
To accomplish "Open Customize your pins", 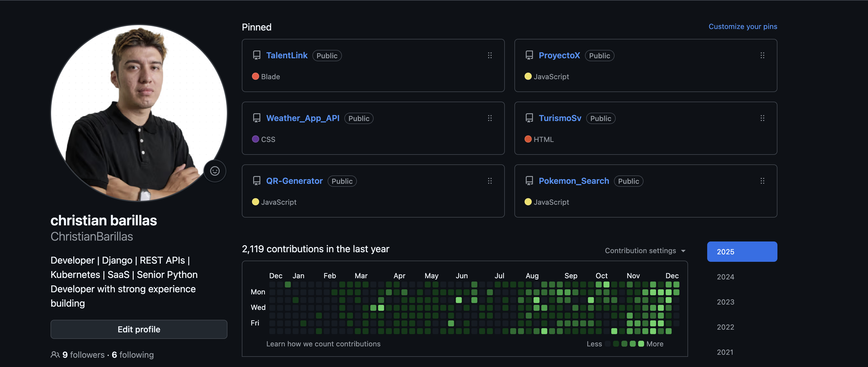I will pyautogui.click(x=743, y=26).
